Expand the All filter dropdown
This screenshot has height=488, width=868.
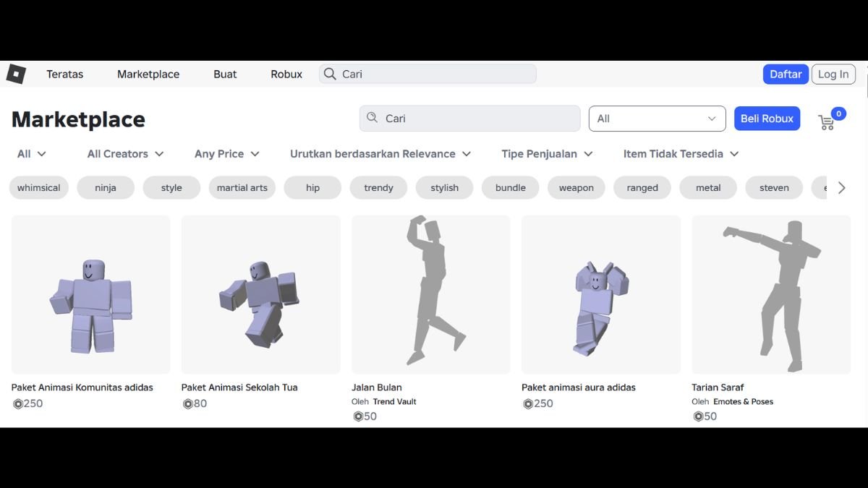tap(32, 154)
